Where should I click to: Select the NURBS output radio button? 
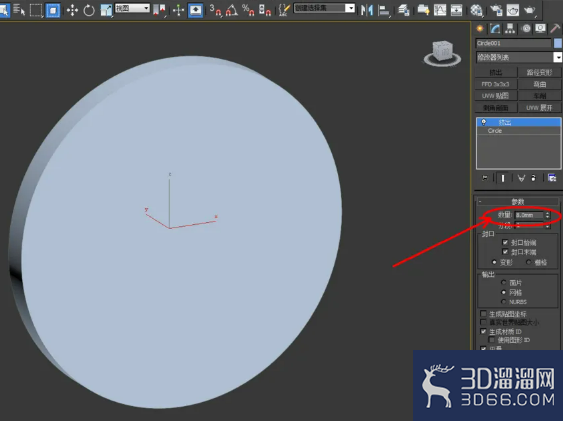tap(503, 301)
